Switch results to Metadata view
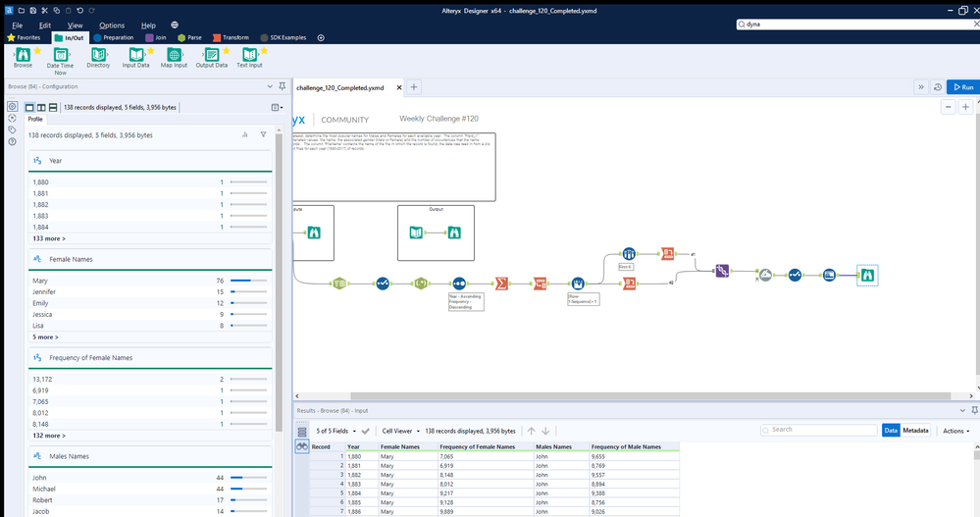The height and width of the screenshot is (517, 980). (915, 430)
